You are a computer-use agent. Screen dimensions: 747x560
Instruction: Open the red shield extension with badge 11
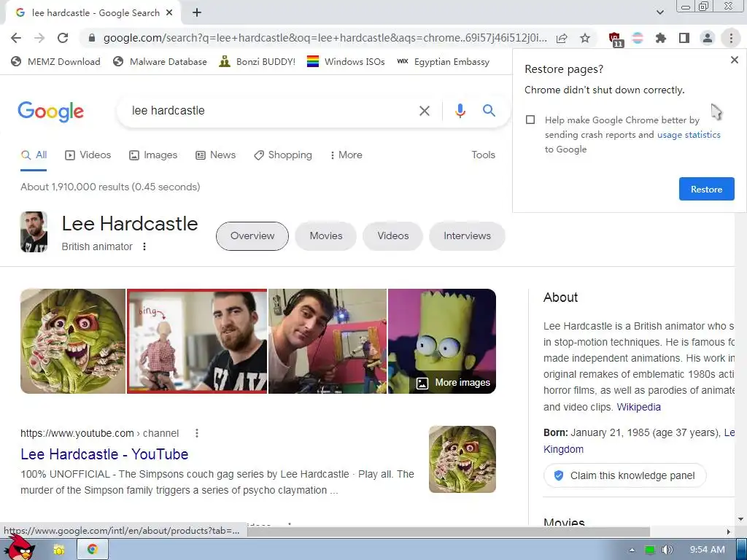(615, 39)
